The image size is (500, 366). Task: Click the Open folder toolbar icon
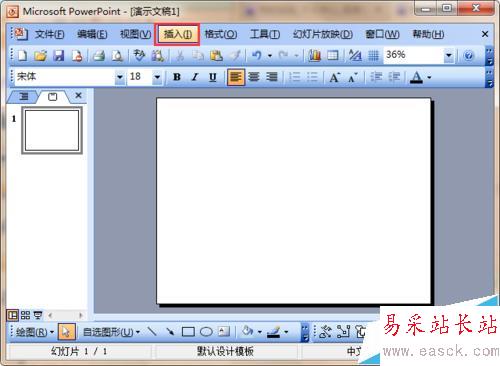[40, 56]
